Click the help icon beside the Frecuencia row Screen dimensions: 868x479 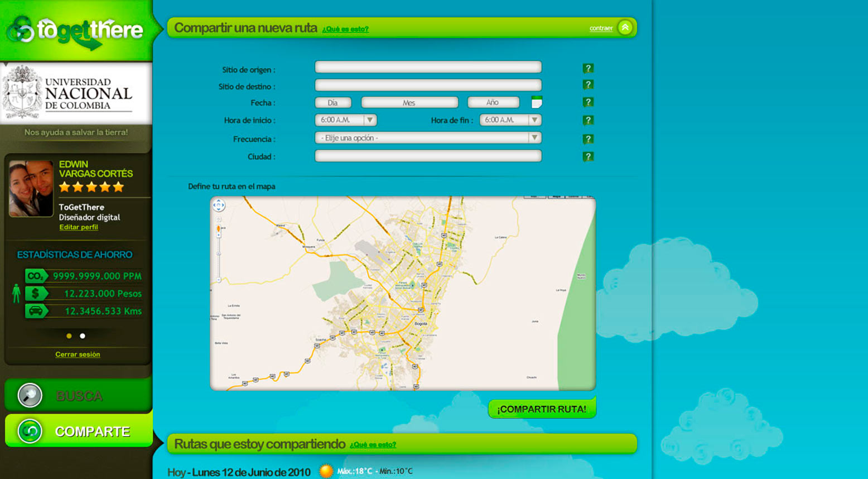coord(587,139)
